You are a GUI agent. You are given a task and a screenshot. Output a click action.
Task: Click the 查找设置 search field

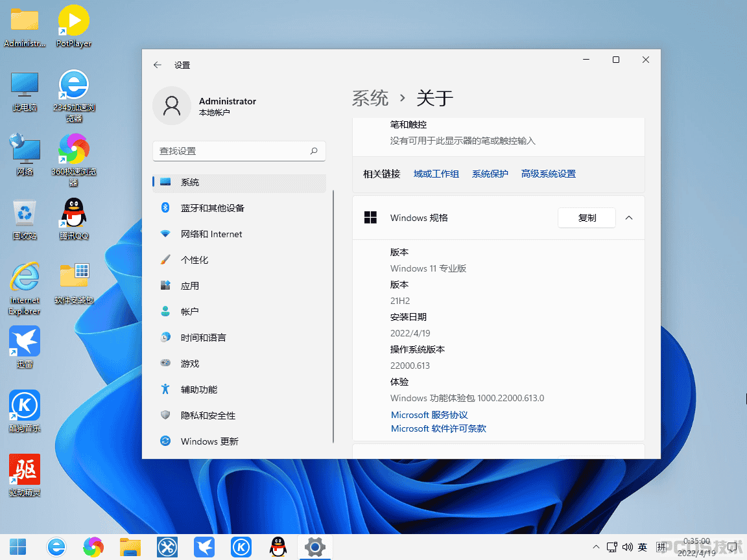coord(239,151)
